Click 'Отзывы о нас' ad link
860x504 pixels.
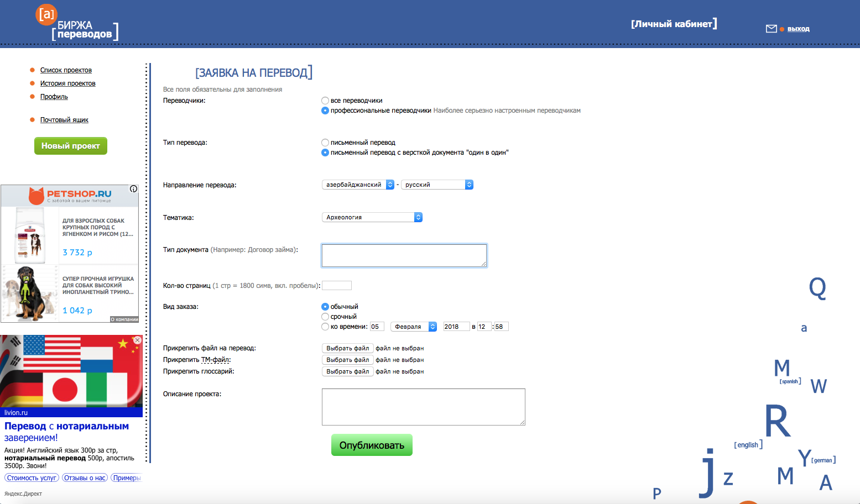click(85, 478)
